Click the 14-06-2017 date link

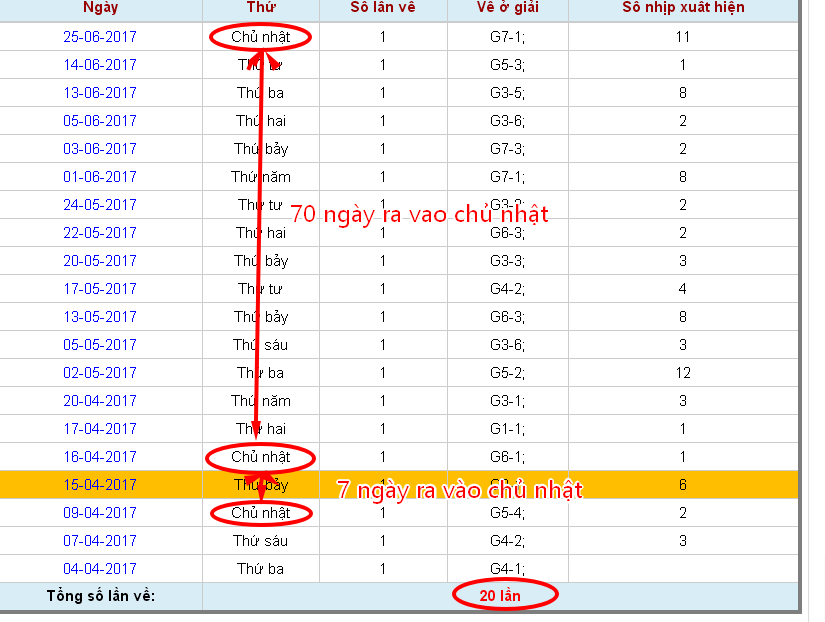[x=100, y=65]
